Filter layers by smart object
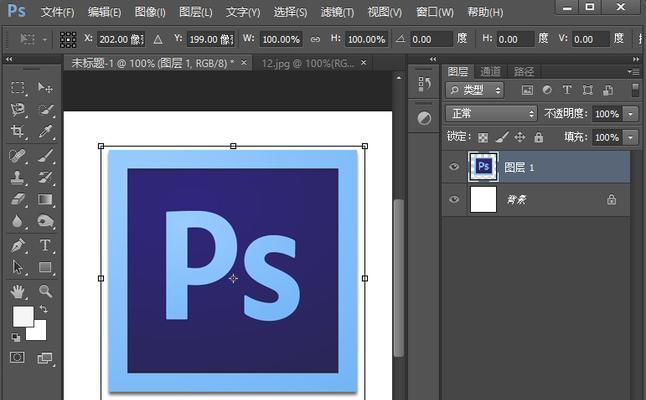This screenshot has width=646, height=400. (x=608, y=90)
